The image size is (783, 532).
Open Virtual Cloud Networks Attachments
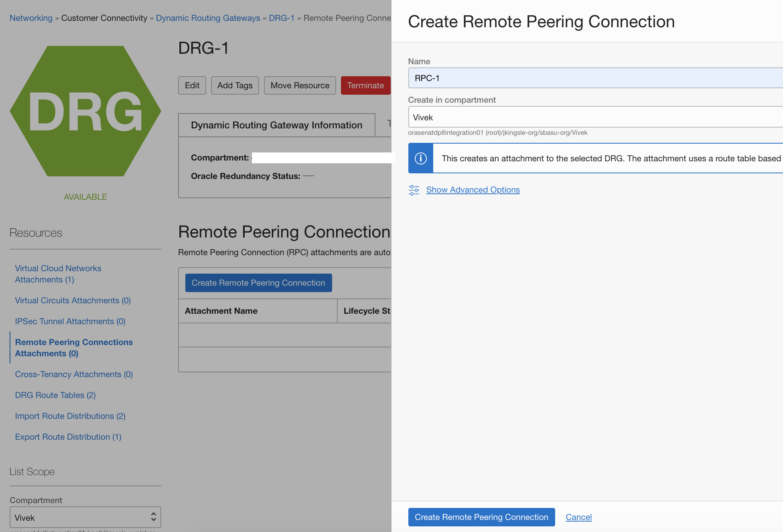click(x=58, y=274)
